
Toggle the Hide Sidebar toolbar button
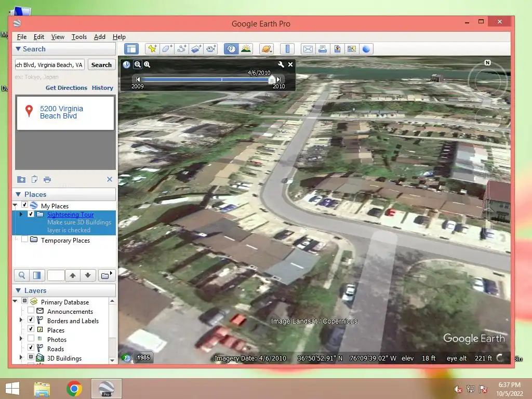coord(131,49)
